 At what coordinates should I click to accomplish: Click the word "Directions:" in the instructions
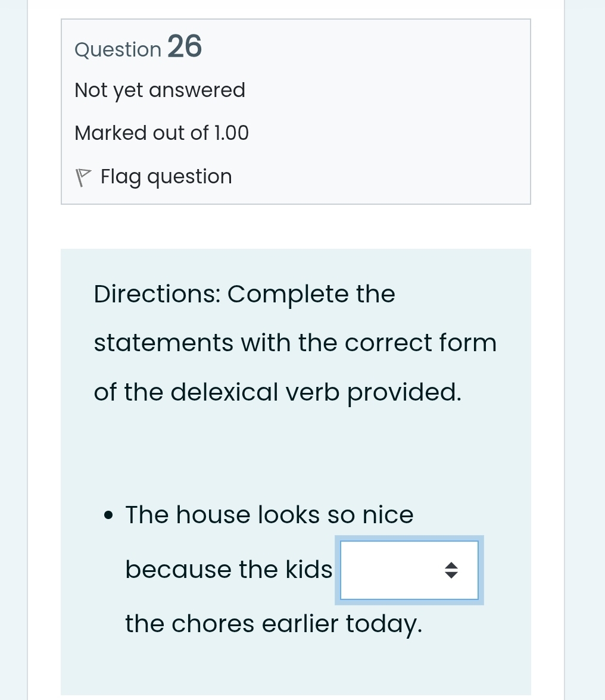coord(157,294)
